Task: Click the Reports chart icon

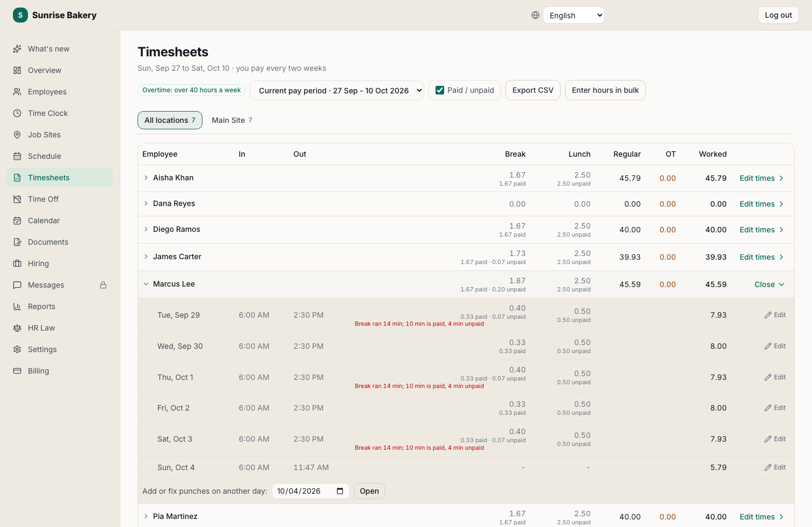Action: point(17,306)
